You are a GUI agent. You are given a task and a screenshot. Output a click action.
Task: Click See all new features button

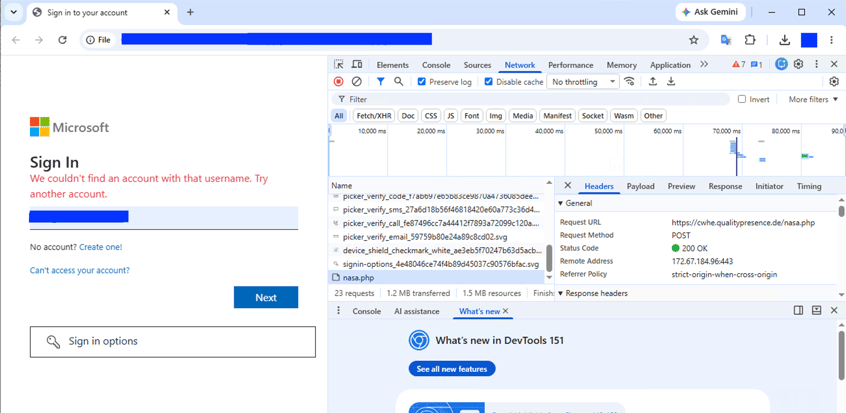[452, 369]
